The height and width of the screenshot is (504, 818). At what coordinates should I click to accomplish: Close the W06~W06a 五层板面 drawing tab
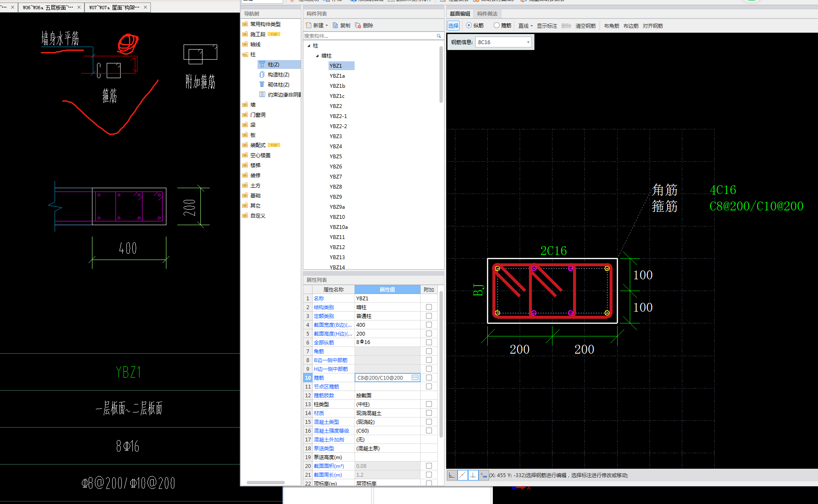[x=79, y=7]
